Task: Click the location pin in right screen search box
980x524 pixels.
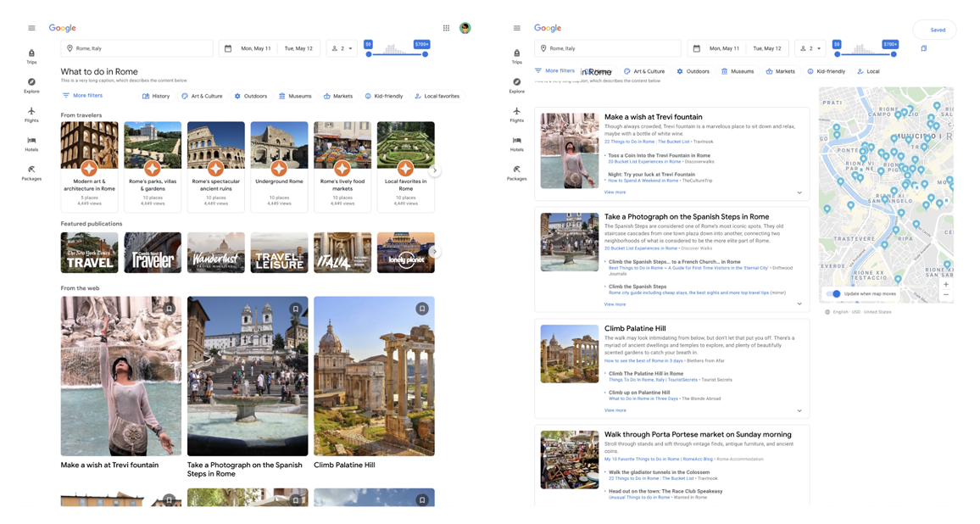Action: [x=543, y=48]
